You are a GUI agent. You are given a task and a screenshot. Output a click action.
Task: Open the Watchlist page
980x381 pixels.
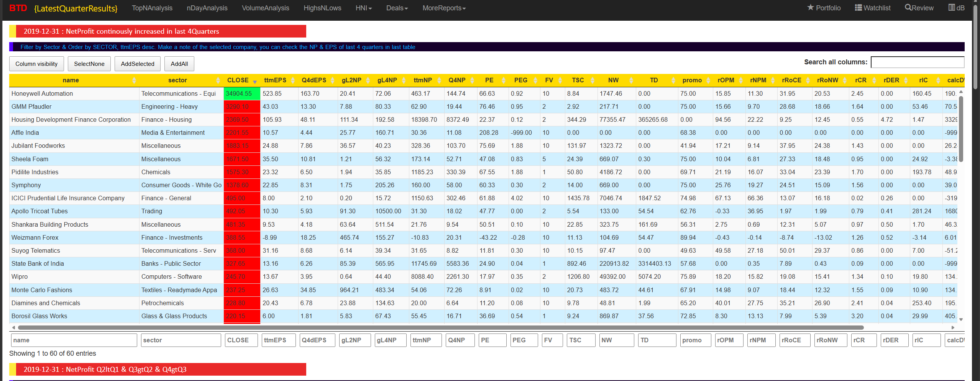(873, 8)
